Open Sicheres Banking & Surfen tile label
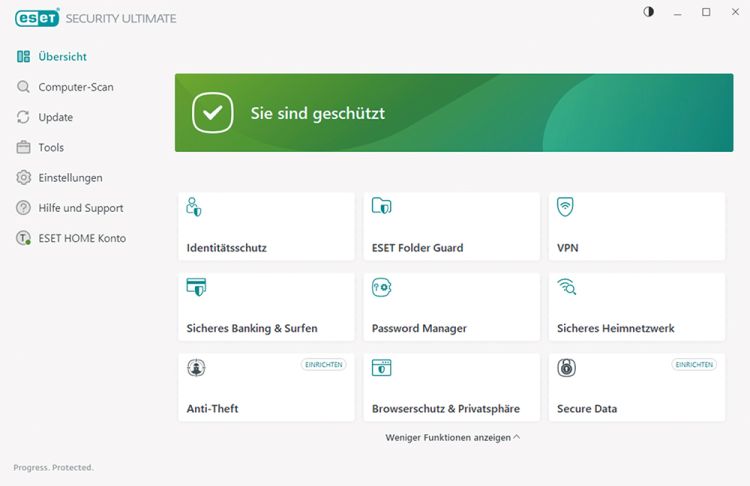Viewport: 750px width, 486px height. coord(252,329)
